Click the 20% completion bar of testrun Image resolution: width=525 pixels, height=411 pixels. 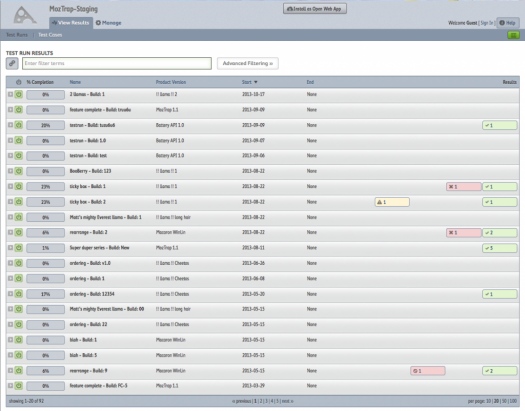(46, 125)
